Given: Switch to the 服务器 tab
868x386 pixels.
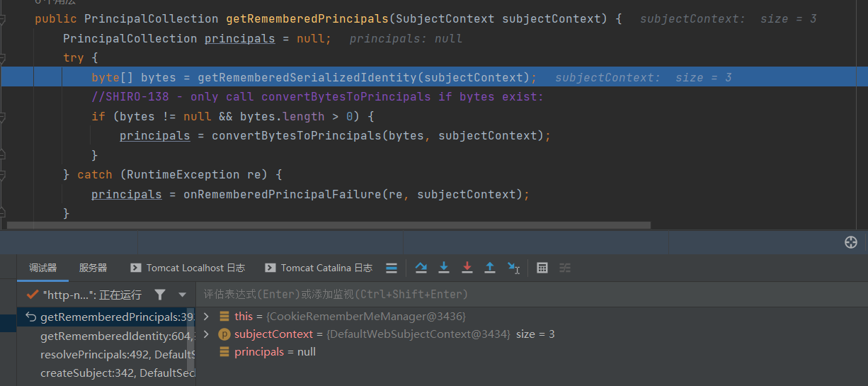Looking at the screenshot, I should [x=93, y=268].
